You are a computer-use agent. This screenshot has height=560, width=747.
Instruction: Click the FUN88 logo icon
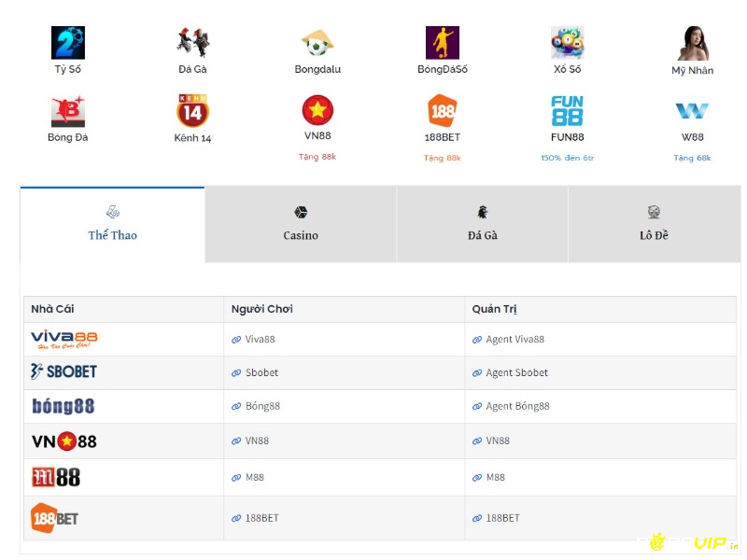coord(567,111)
